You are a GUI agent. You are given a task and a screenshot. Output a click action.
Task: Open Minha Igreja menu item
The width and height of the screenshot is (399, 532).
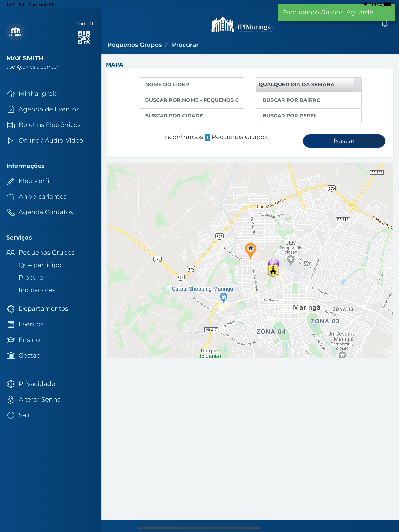[38, 94]
